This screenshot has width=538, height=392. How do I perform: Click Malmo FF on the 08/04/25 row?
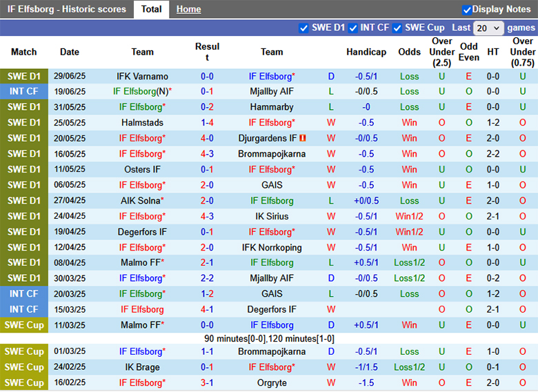[x=141, y=262]
